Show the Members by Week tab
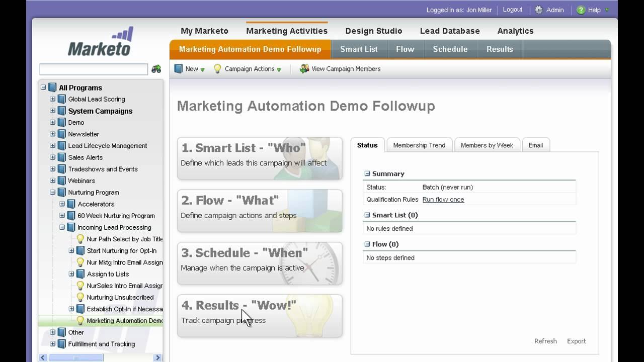Screen dimensions: 644x362 pyautogui.click(x=487, y=145)
